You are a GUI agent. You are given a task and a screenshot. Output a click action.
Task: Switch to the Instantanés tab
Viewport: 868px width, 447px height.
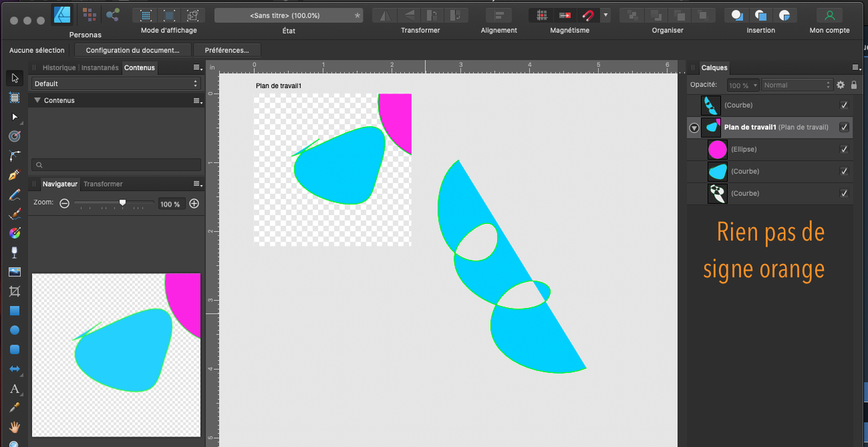(x=100, y=68)
